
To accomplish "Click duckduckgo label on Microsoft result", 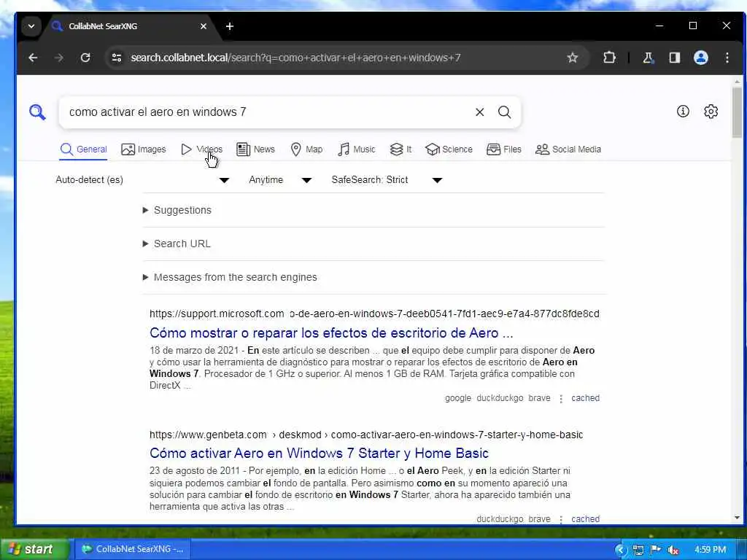I will coord(500,398).
